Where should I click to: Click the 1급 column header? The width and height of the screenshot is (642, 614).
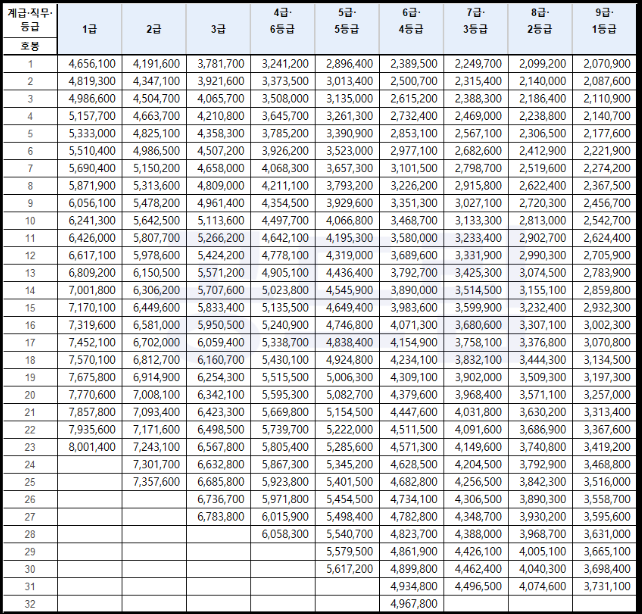point(90,29)
